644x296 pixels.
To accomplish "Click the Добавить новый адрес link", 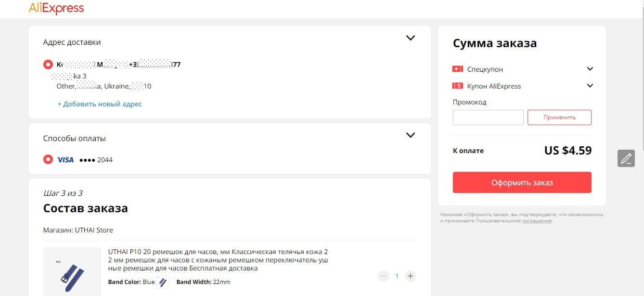I will click(x=100, y=103).
